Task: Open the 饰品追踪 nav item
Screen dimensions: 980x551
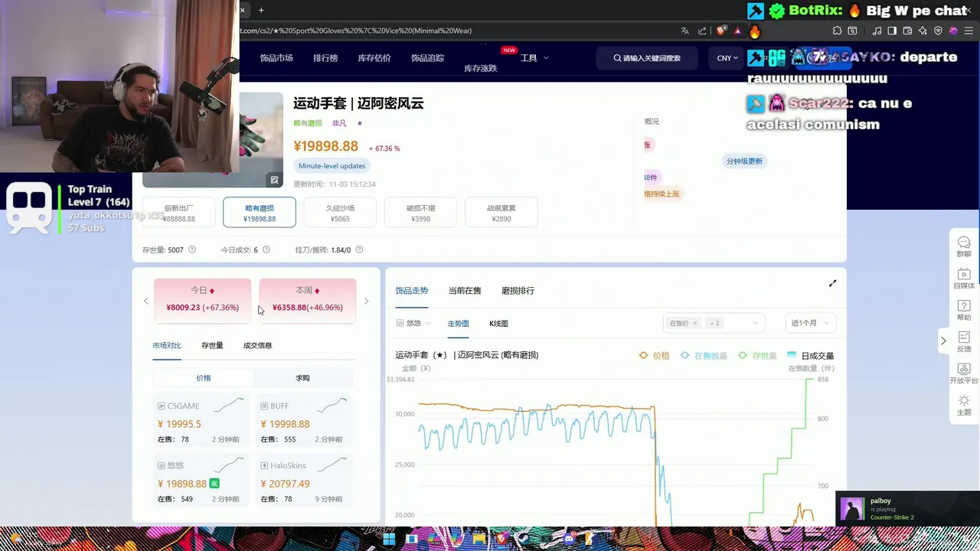Action: [427, 58]
